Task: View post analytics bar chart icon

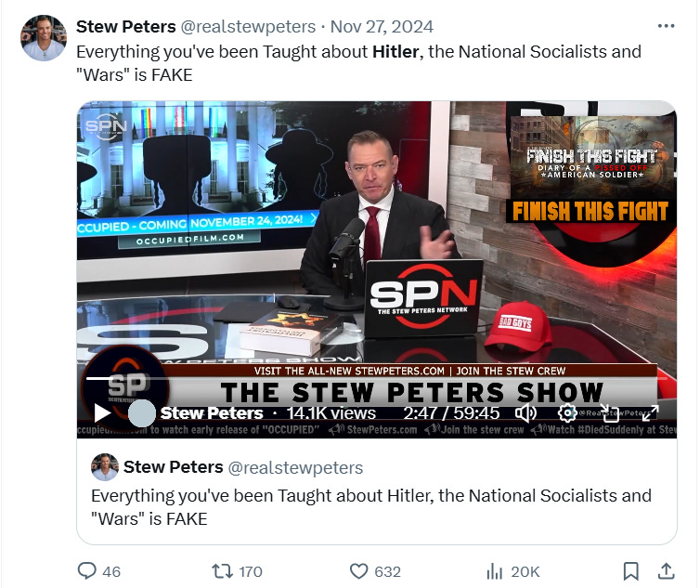Action: pos(494,571)
